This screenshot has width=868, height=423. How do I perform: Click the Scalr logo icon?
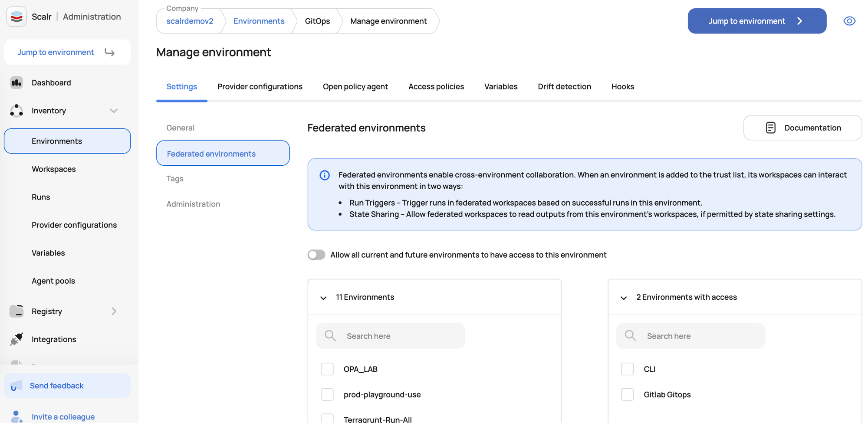(16, 17)
